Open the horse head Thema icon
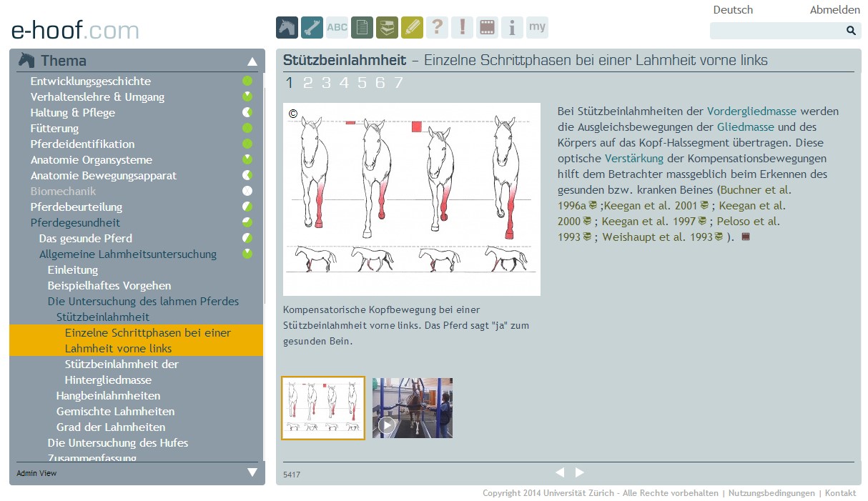 pos(287,27)
